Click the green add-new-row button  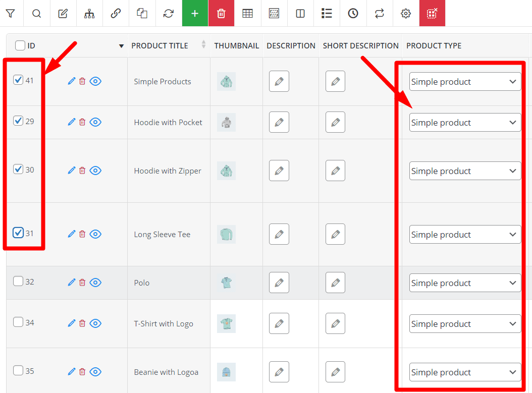[x=195, y=13]
